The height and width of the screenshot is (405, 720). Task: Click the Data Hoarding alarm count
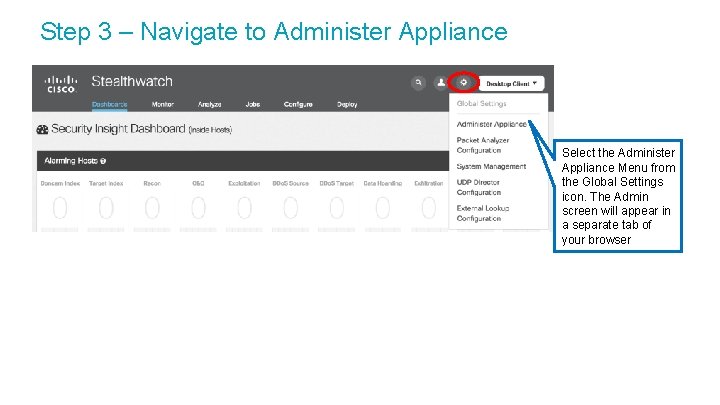(382, 208)
